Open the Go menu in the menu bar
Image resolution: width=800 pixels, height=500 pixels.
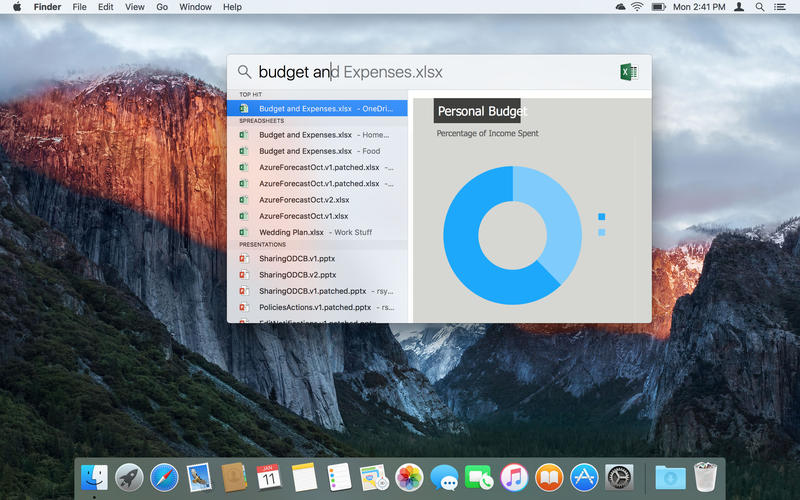point(162,7)
